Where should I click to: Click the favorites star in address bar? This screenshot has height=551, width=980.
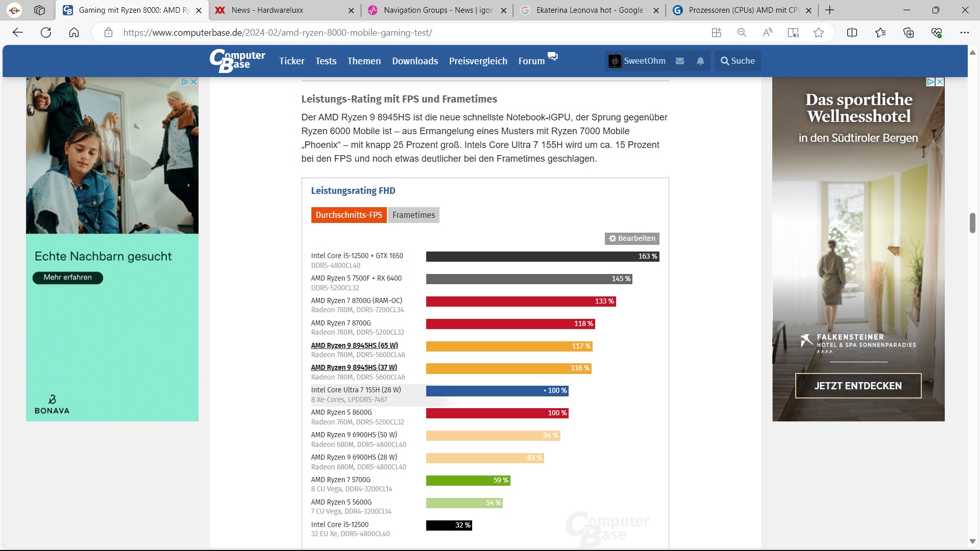coord(819,33)
